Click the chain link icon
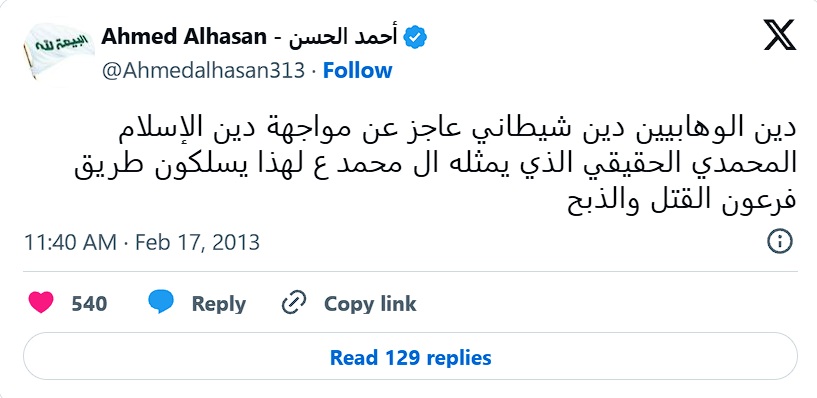817x398 pixels. point(294,303)
